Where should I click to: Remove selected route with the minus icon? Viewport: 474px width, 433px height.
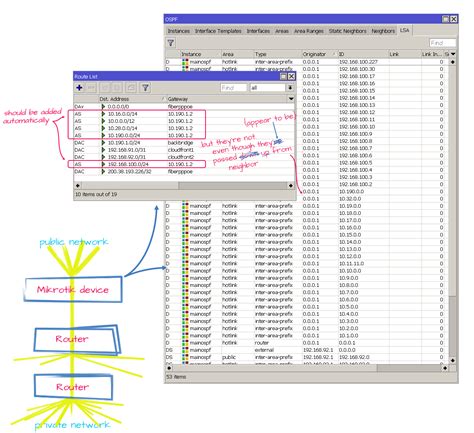click(x=91, y=88)
